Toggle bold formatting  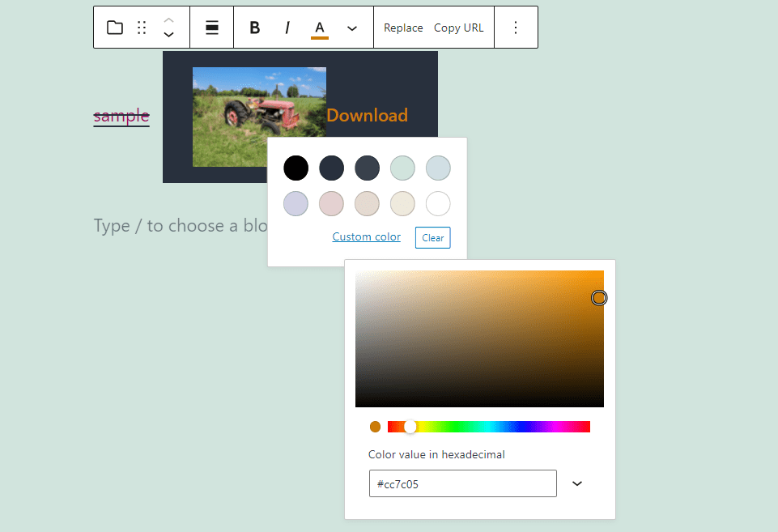tap(254, 27)
